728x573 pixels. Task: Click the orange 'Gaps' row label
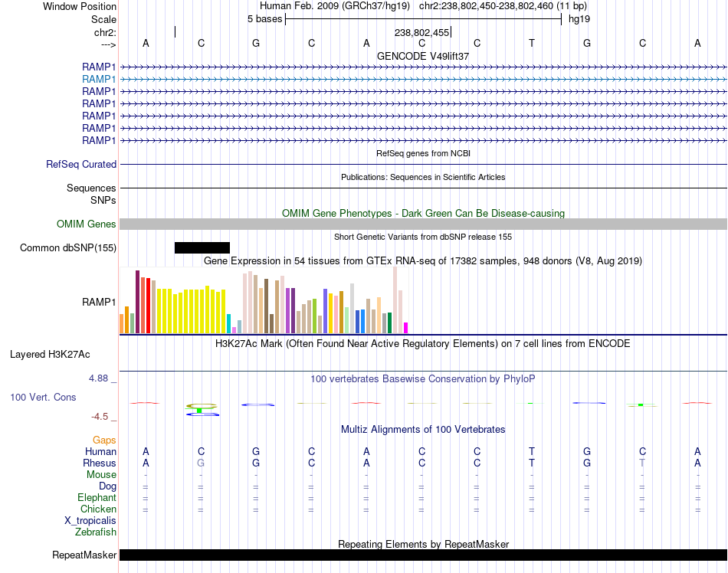(104, 440)
